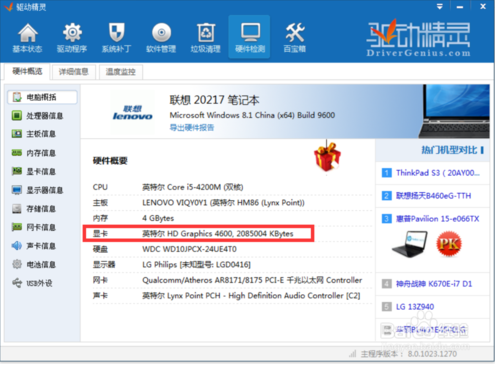Select 主板信息 in the sidebar
This screenshot has height=365, width=495.
point(34,134)
